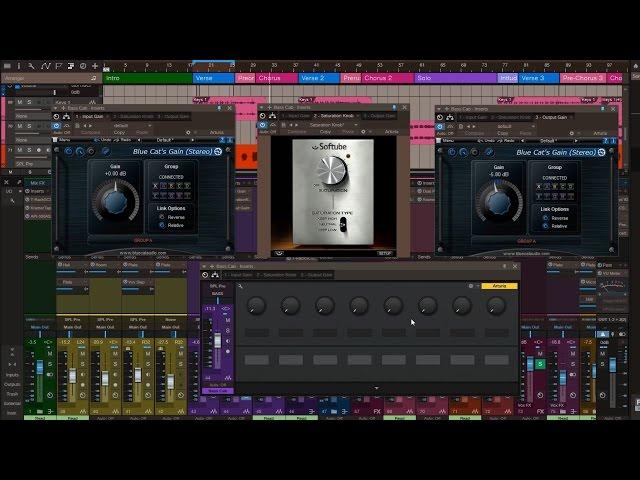This screenshot has width=640, height=480.
Task: Click gear icon beside yellow Arturia box
Action: click(x=471, y=286)
